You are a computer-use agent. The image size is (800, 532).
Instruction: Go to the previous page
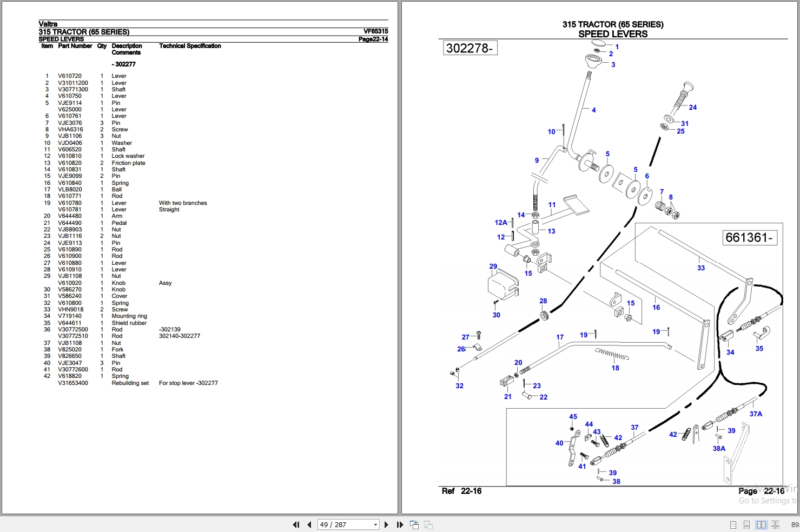(x=309, y=524)
